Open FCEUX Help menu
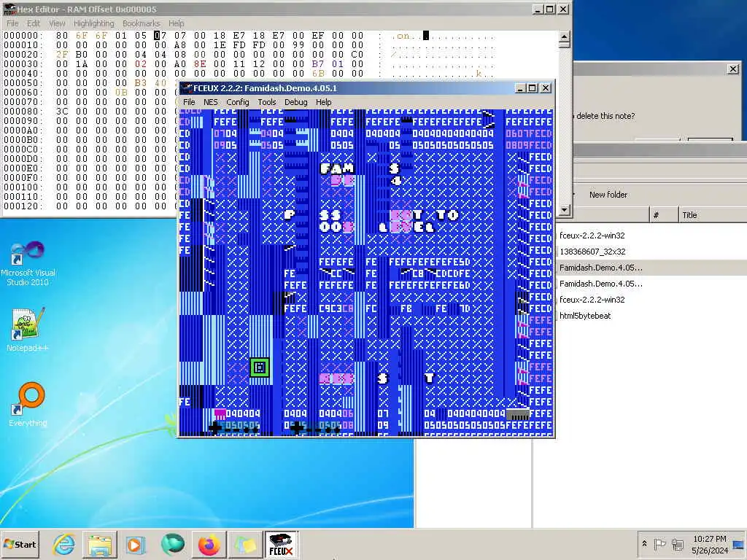Screen dimensions: 747x560 [323, 102]
